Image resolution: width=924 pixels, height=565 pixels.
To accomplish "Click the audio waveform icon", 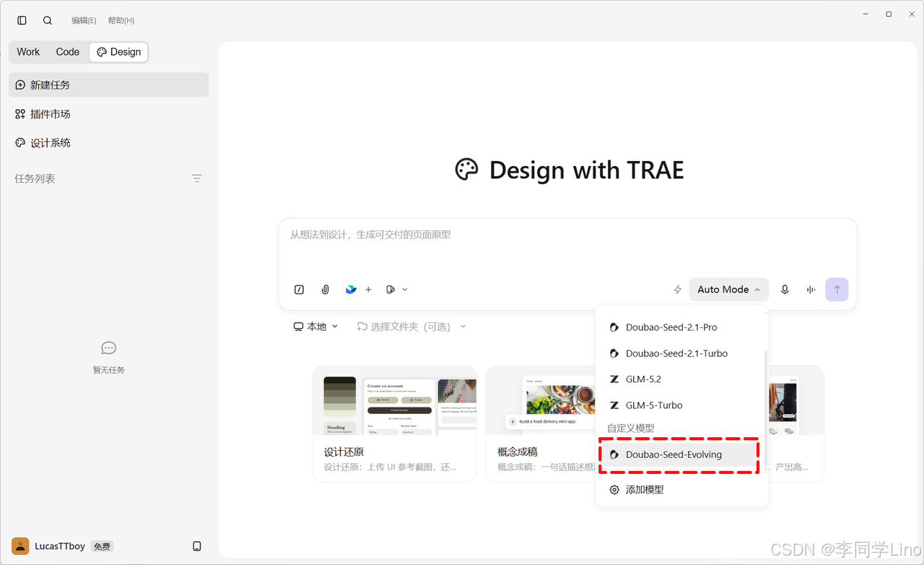I will (x=811, y=290).
